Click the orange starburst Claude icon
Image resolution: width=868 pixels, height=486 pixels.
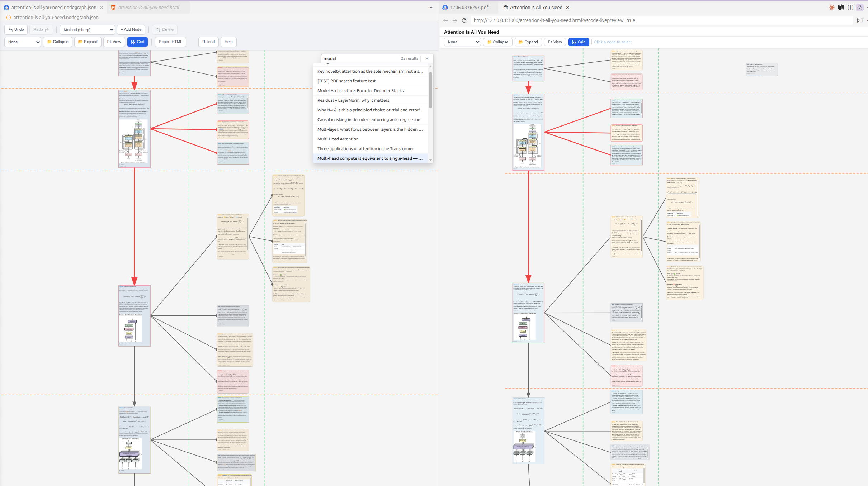point(832,7)
